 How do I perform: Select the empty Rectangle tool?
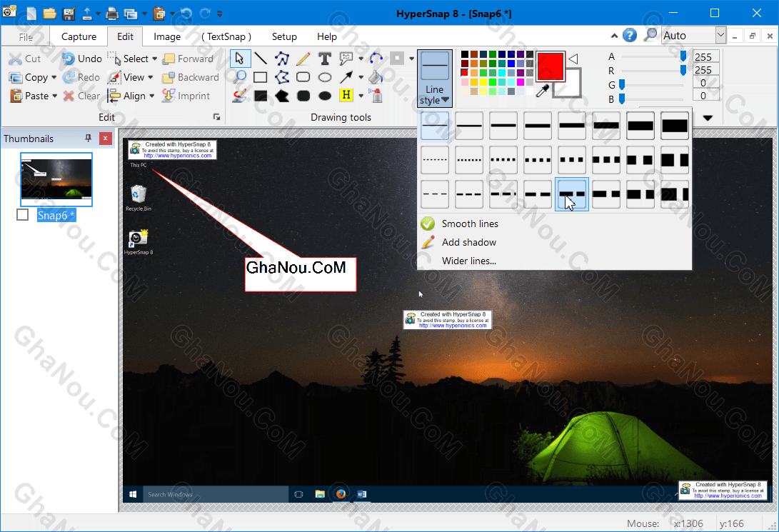[x=261, y=77]
